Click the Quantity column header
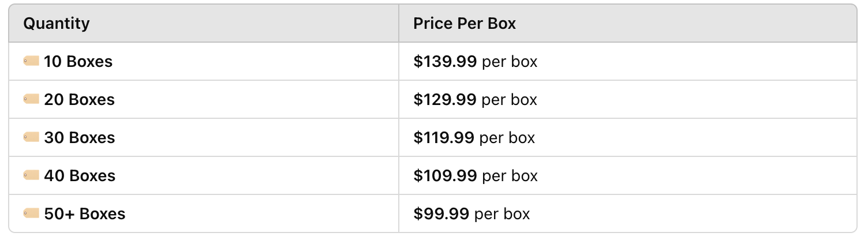 pyautogui.click(x=57, y=24)
